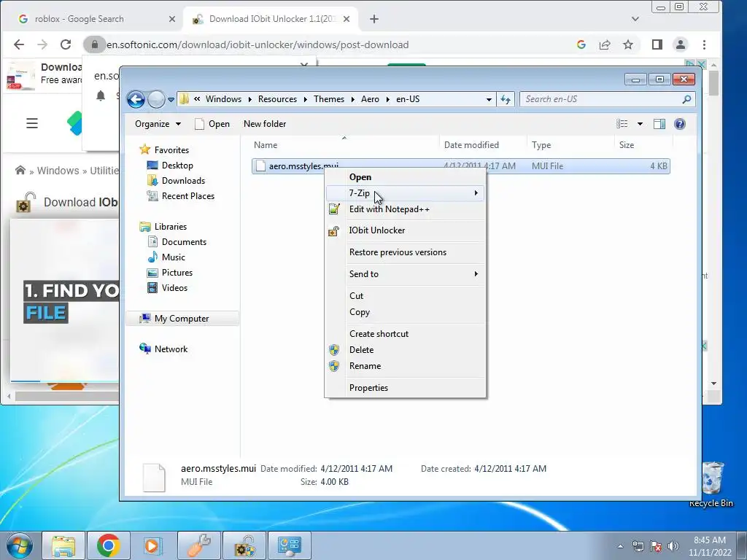This screenshot has height=560, width=747.
Task: Click Themes in the address breadcrumb
Action: [x=329, y=99]
